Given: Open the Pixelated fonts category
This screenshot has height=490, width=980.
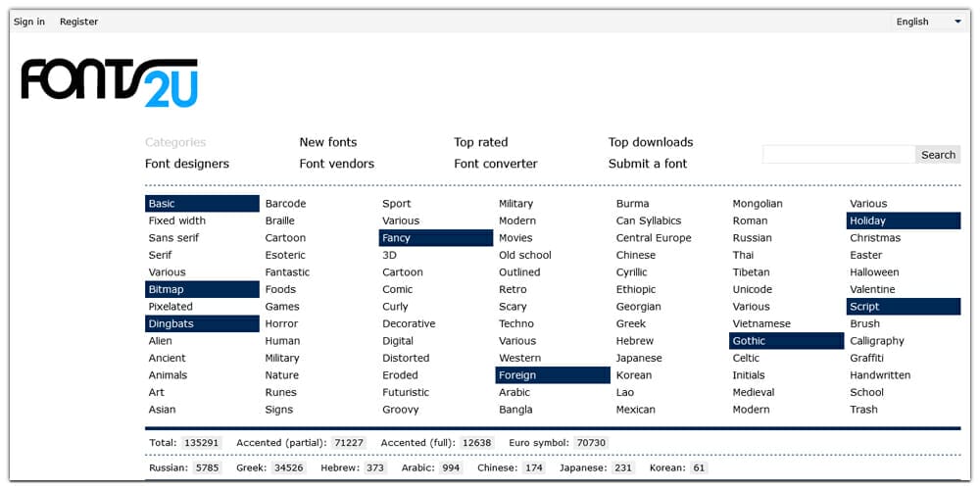Looking at the screenshot, I should (171, 307).
